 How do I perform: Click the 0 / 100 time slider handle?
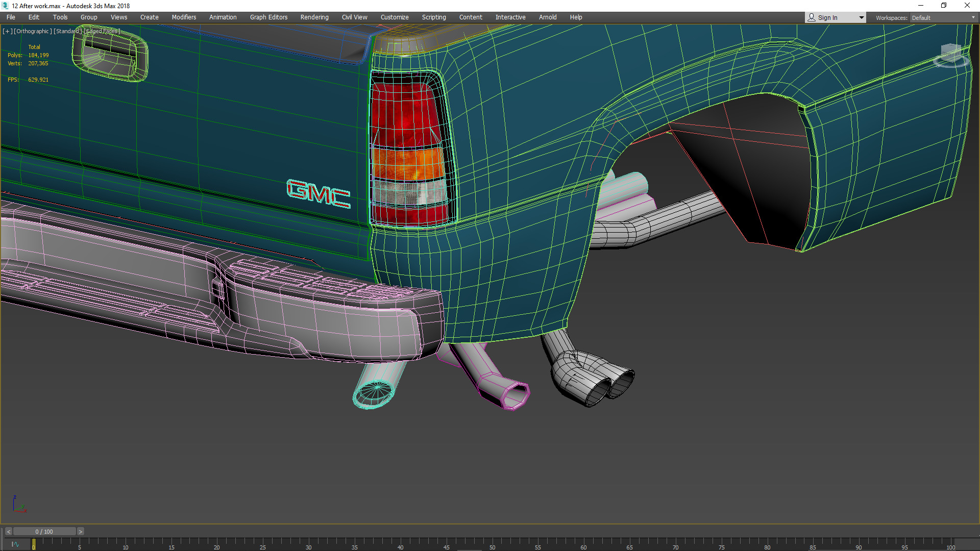coord(44,532)
